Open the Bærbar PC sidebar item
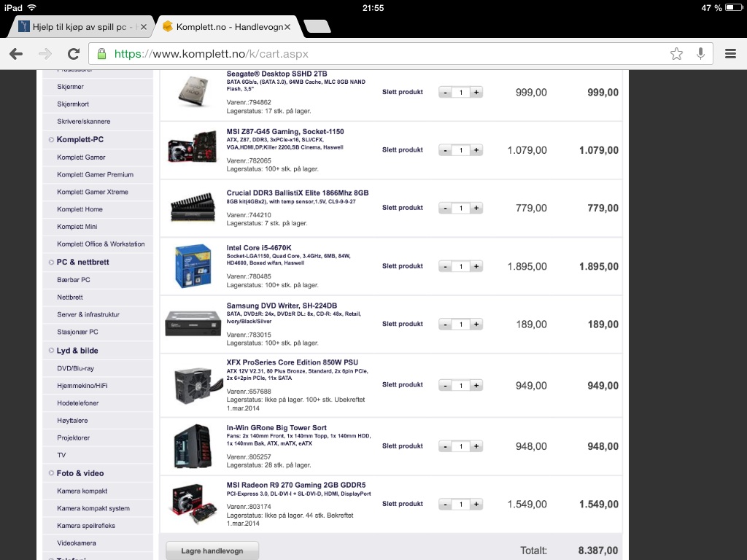The image size is (747, 560). [x=74, y=279]
